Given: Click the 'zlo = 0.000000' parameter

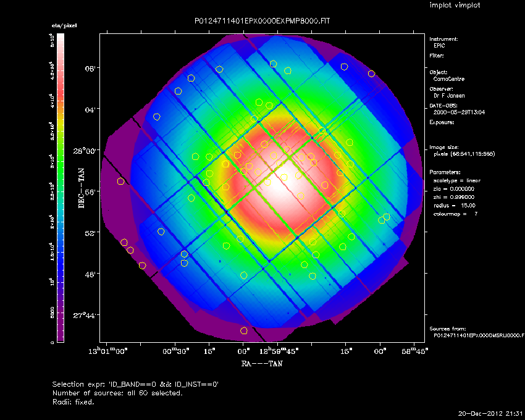Looking at the screenshot, I should click(x=454, y=189).
